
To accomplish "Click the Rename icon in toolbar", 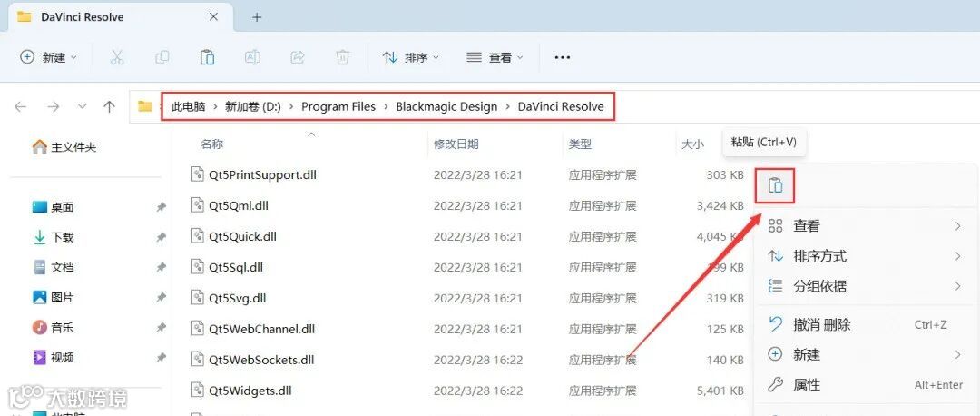I will (x=252, y=57).
